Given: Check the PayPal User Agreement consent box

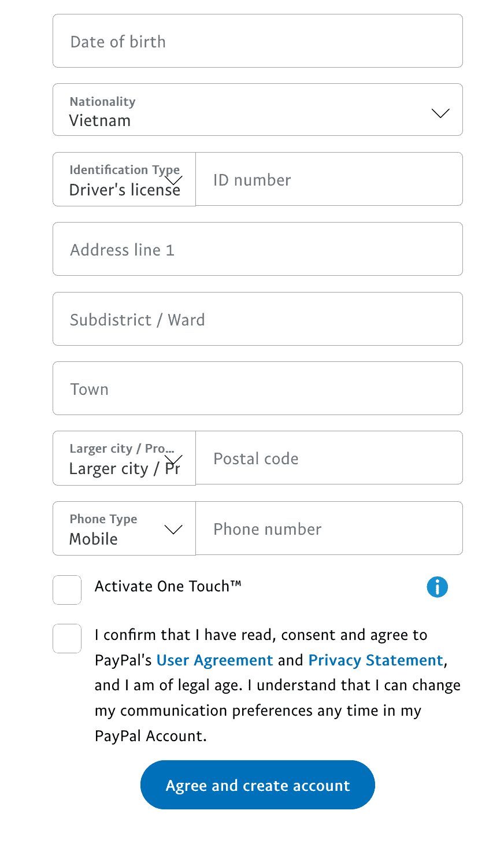Looking at the screenshot, I should [x=67, y=638].
